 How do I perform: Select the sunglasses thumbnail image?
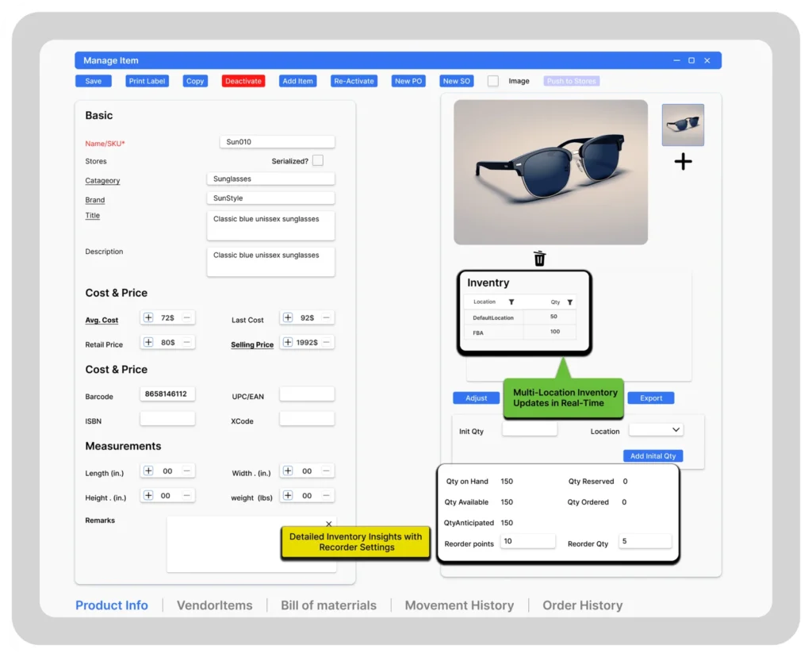pyautogui.click(x=683, y=125)
